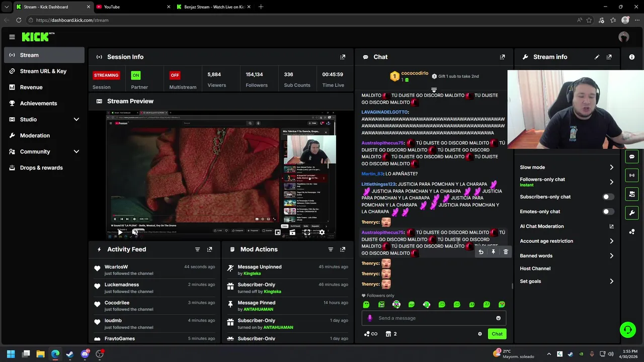This screenshot has height=362, width=644.
Task: Collapse the pinned gift leaderboard arrow
Action: coord(434,90)
